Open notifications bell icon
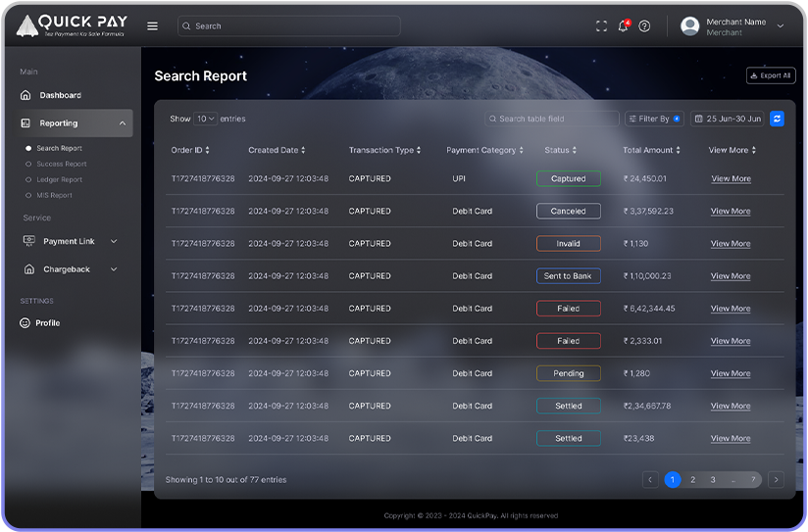Viewport: 808px width, 532px height. pos(624,25)
